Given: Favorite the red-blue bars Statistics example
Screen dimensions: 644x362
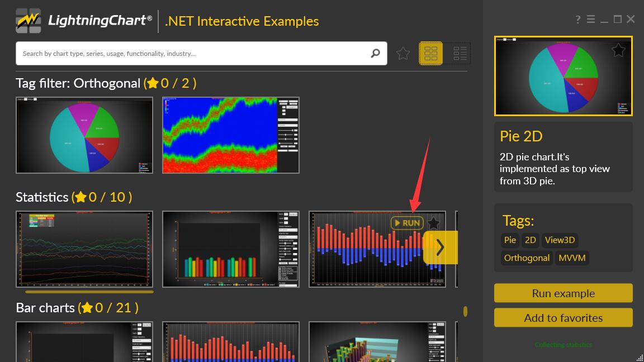Looking at the screenshot, I should tap(433, 223).
